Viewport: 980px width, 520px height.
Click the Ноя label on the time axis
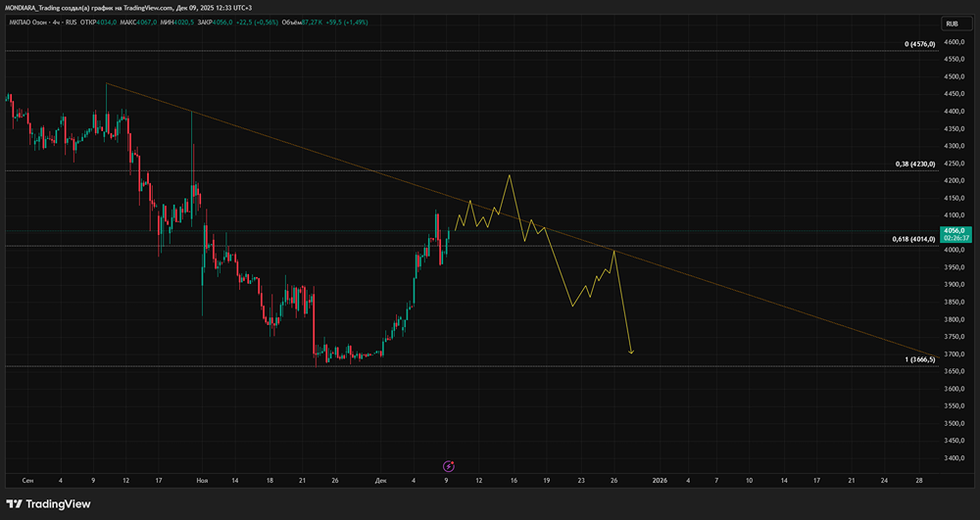point(203,481)
